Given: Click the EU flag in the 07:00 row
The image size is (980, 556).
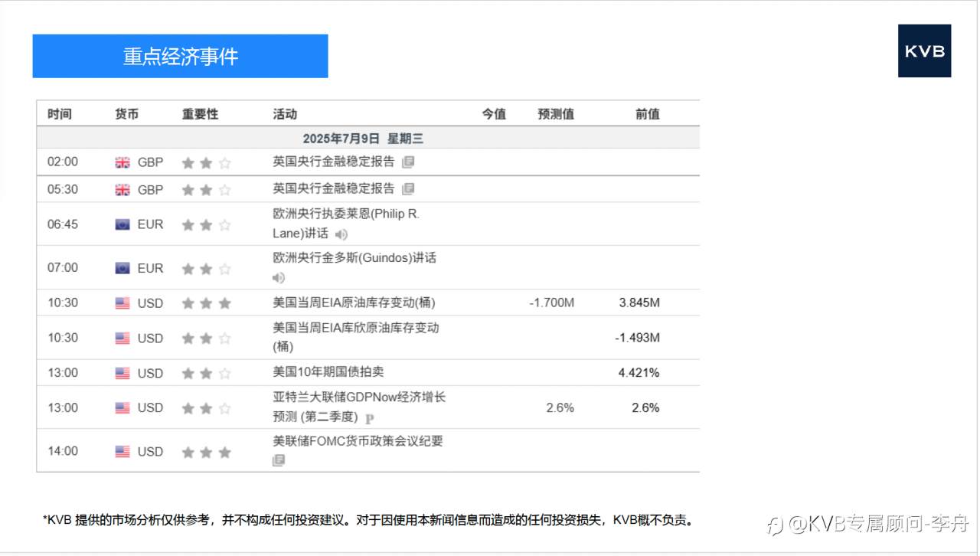Looking at the screenshot, I should tap(122, 268).
